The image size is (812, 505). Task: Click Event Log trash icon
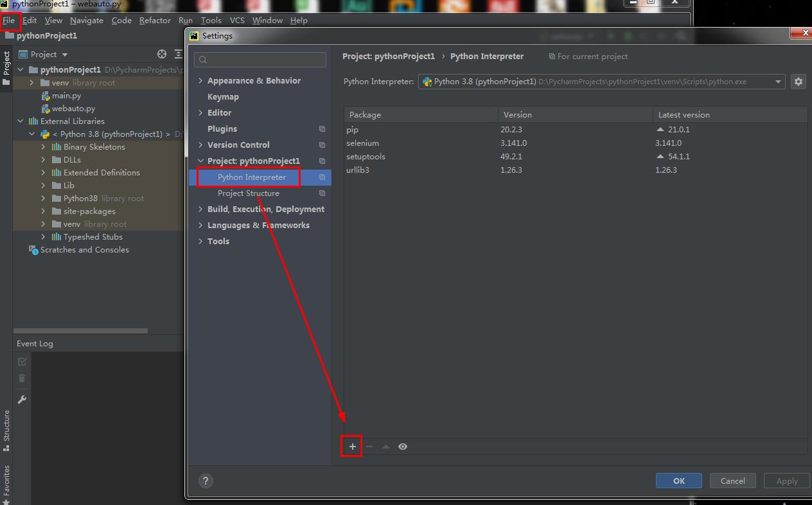(22, 378)
